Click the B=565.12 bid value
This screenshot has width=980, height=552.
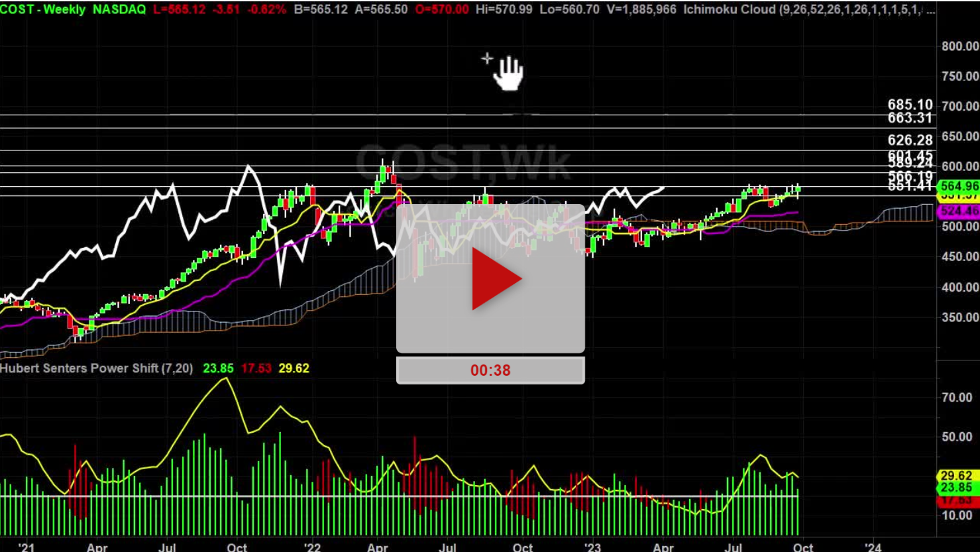coord(320,9)
